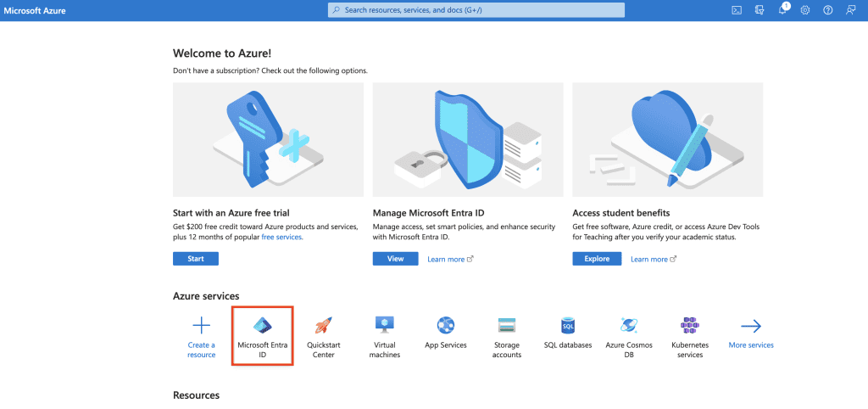
Task: Open the SQL databases icon
Action: tap(568, 325)
